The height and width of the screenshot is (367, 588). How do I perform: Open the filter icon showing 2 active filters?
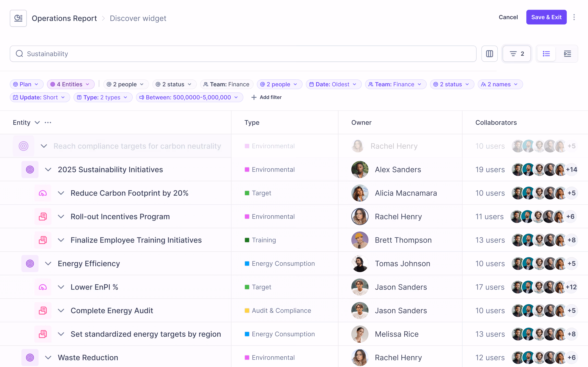[517, 54]
